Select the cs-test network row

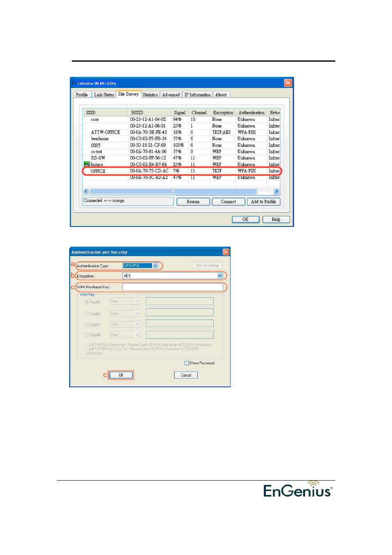[x=182, y=152]
